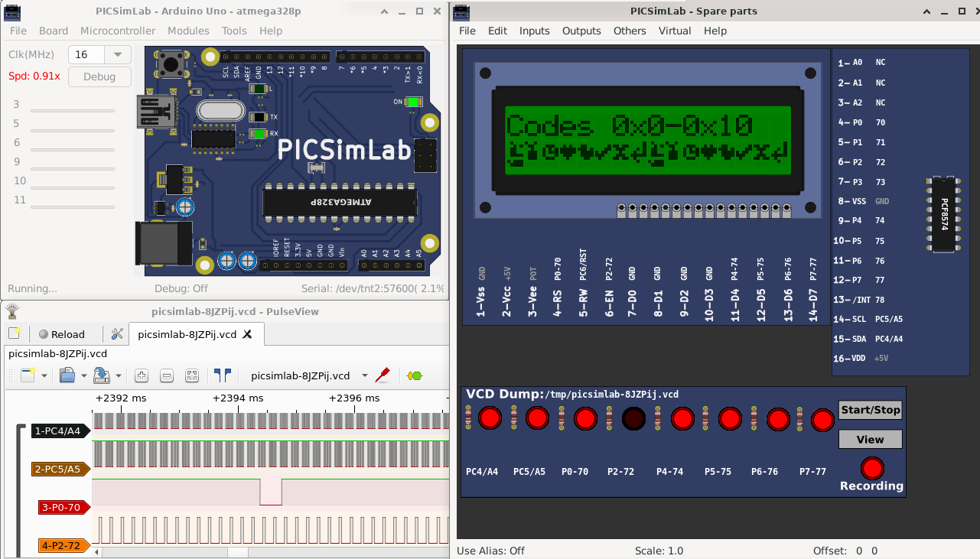The image size is (980, 559).
Task: Click the Reload button in PulseView
Action: [x=61, y=334]
